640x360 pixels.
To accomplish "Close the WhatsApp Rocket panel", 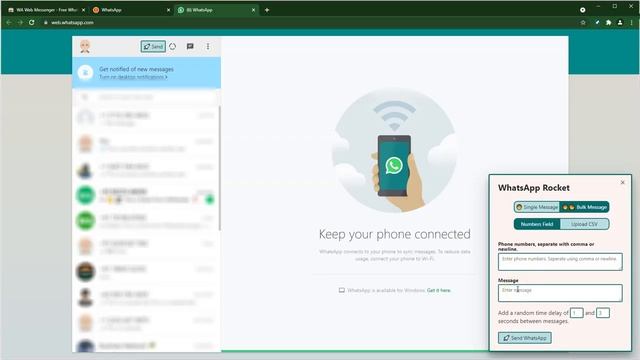I will 622,182.
